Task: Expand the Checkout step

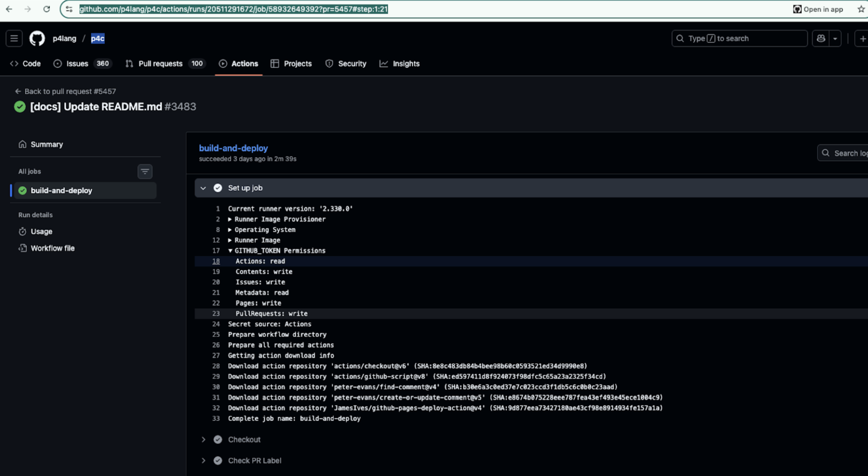Action: tap(203, 440)
